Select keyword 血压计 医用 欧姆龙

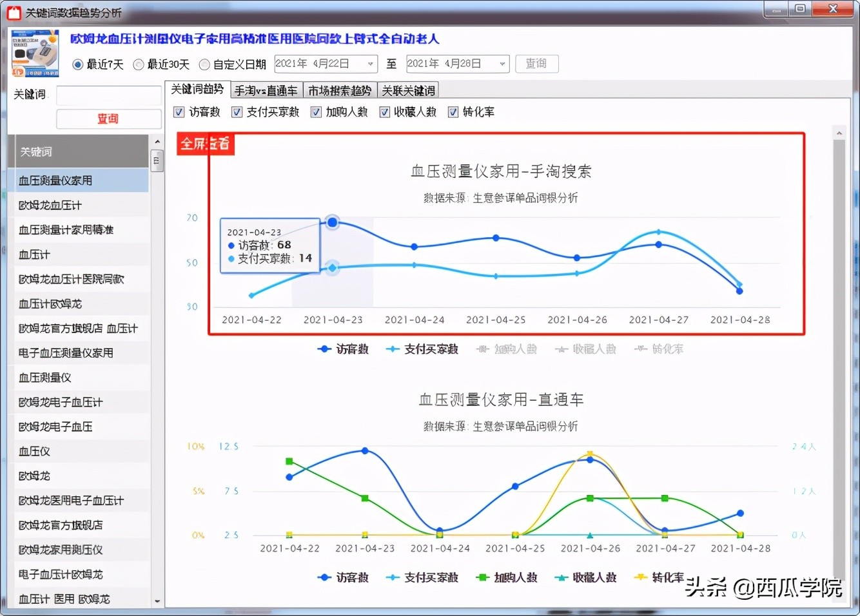click(80, 599)
